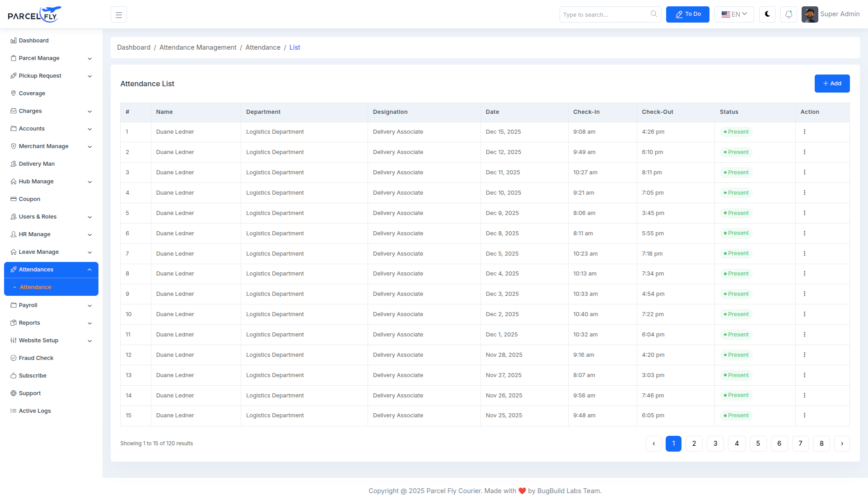Open the To Do button

(x=687, y=14)
